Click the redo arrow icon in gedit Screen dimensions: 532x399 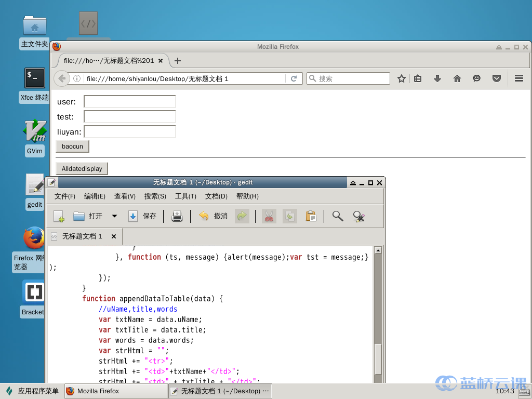[x=242, y=216]
